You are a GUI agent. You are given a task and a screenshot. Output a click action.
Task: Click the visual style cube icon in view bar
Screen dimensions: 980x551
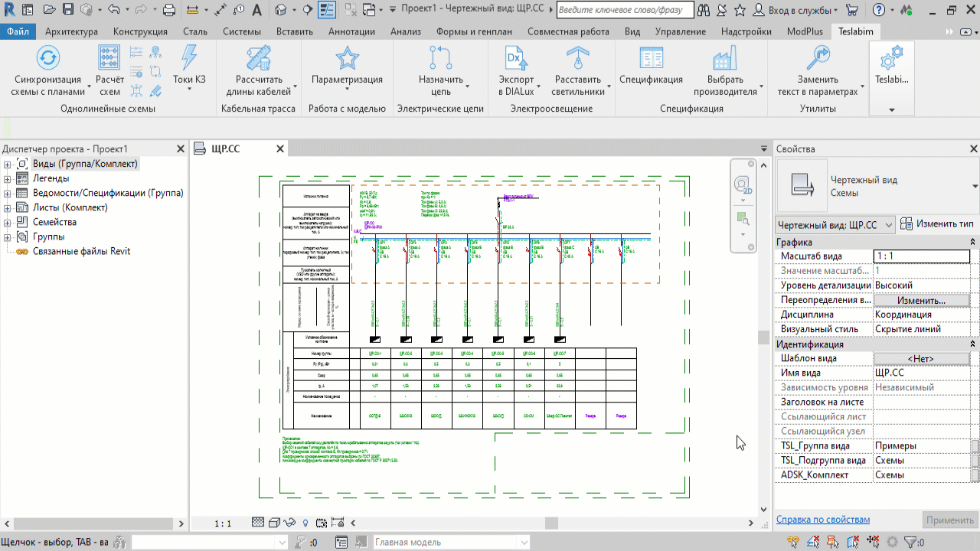coord(274,523)
